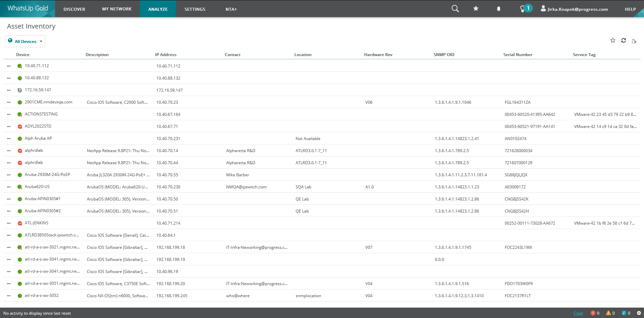Screen dimensions: 644x318
Task: Click green status icon of Aruba-2930M-24G-PoEP
Action: (20, 175)
